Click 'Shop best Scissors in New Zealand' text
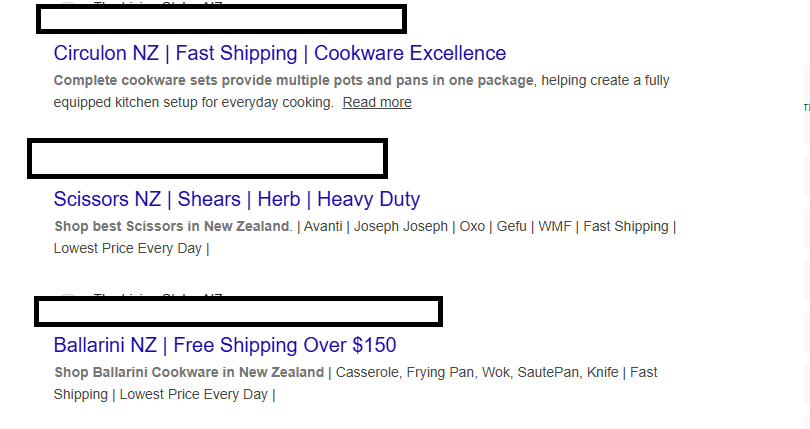 (172, 226)
